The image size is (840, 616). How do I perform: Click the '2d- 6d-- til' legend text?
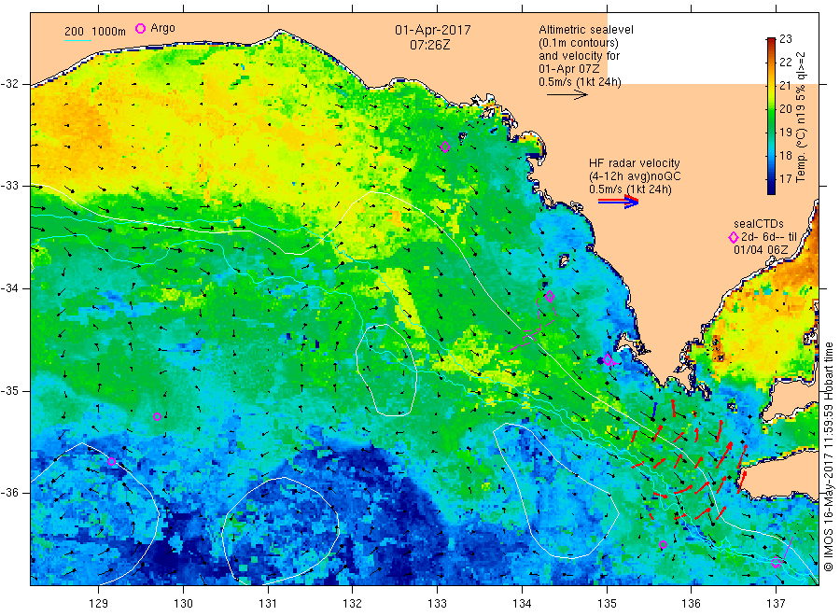[769, 237]
